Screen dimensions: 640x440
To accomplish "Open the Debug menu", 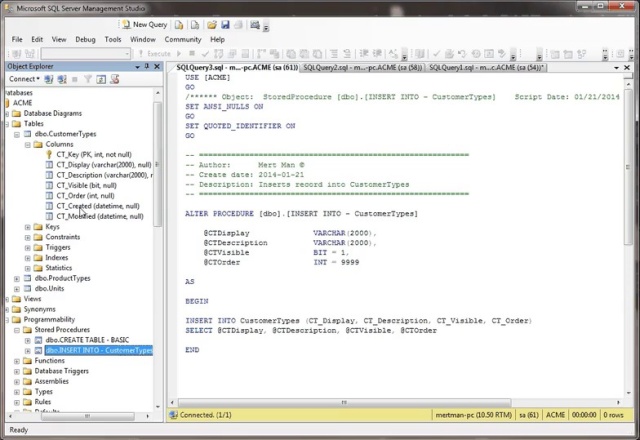I will [x=85, y=39].
